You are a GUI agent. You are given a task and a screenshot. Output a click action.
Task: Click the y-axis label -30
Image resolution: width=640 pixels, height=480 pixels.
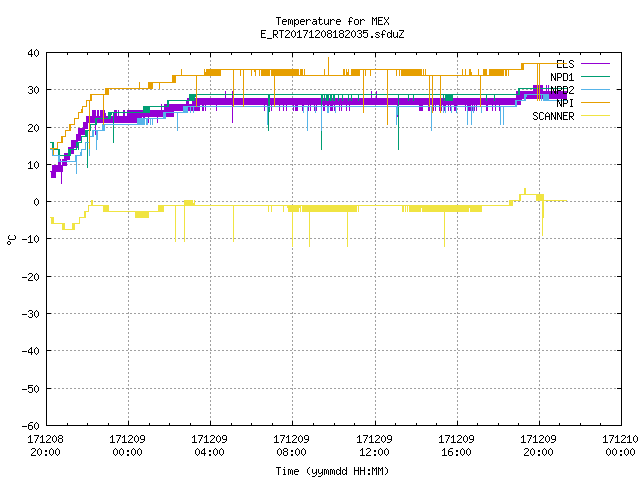click(31, 314)
